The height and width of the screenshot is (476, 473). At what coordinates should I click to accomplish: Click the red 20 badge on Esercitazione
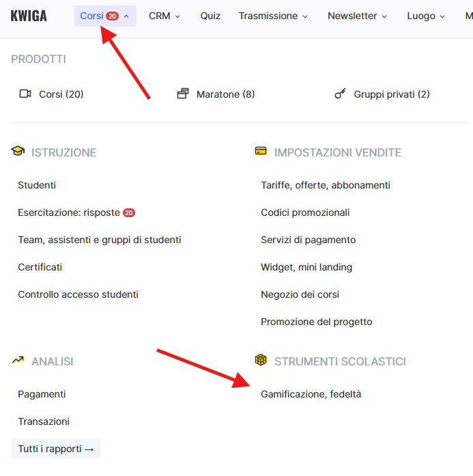pyautogui.click(x=129, y=212)
